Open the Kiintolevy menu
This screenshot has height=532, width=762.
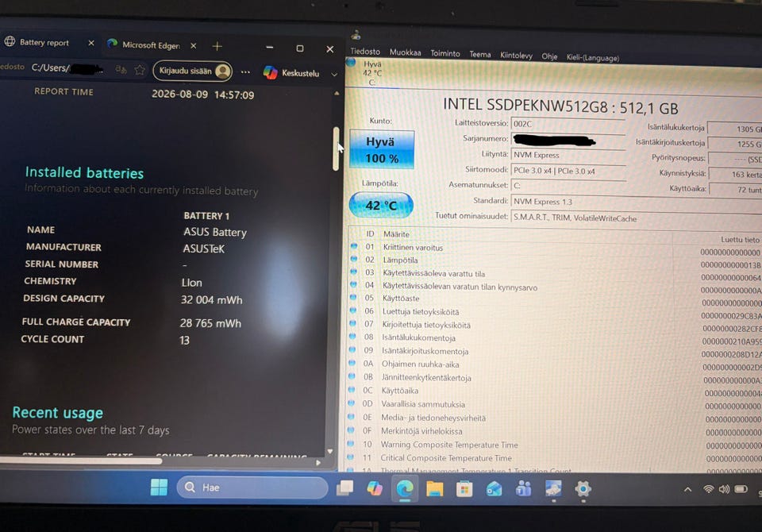(x=516, y=56)
